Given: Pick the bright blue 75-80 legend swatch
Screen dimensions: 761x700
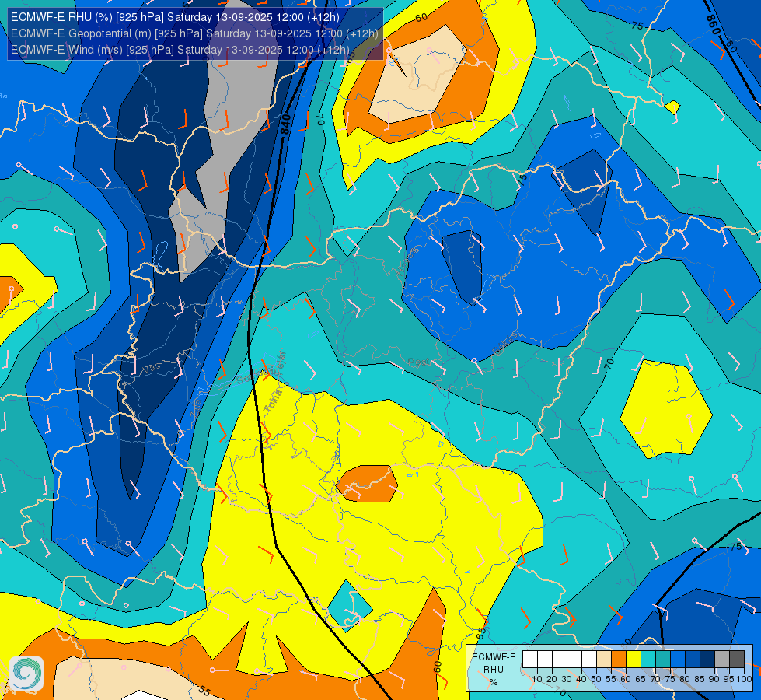Looking at the screenshot, I should point(678,660).
